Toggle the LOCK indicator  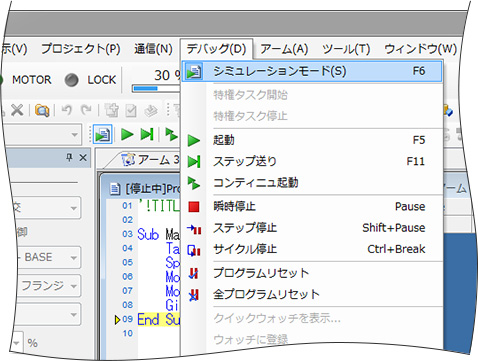click(90, 80)
